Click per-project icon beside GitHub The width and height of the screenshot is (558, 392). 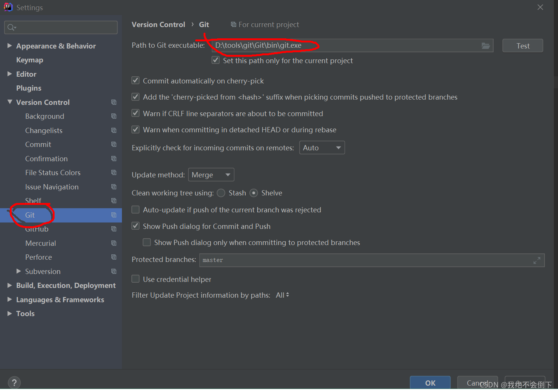click(x=114, y=229)
